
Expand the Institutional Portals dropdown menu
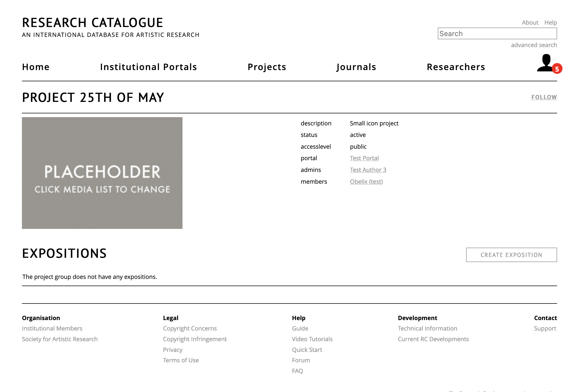[149, 67]
